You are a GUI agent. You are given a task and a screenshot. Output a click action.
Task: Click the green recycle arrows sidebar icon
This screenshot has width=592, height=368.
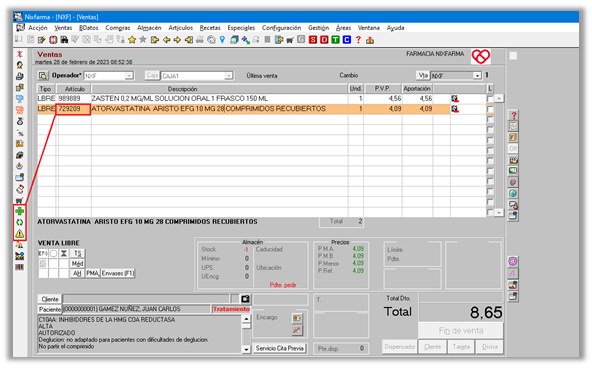(20, 222)
